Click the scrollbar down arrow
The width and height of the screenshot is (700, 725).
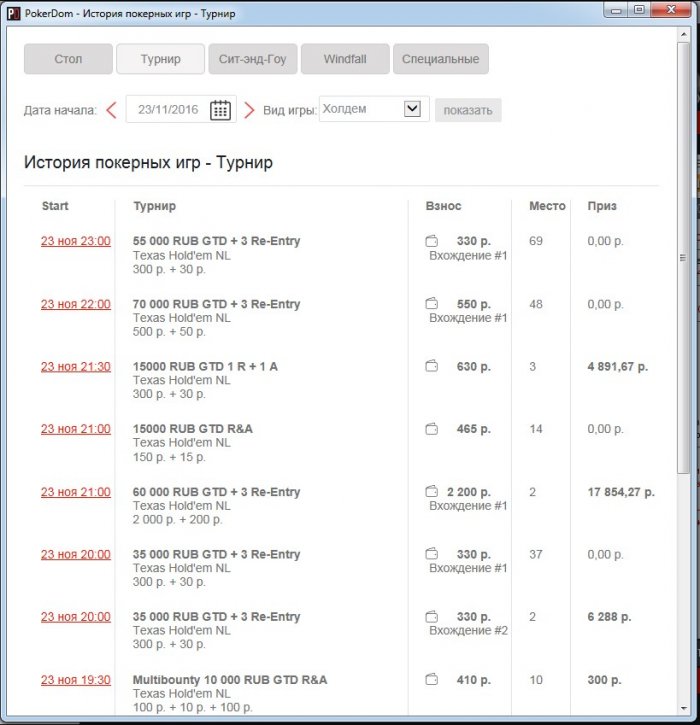pos(683,708)
